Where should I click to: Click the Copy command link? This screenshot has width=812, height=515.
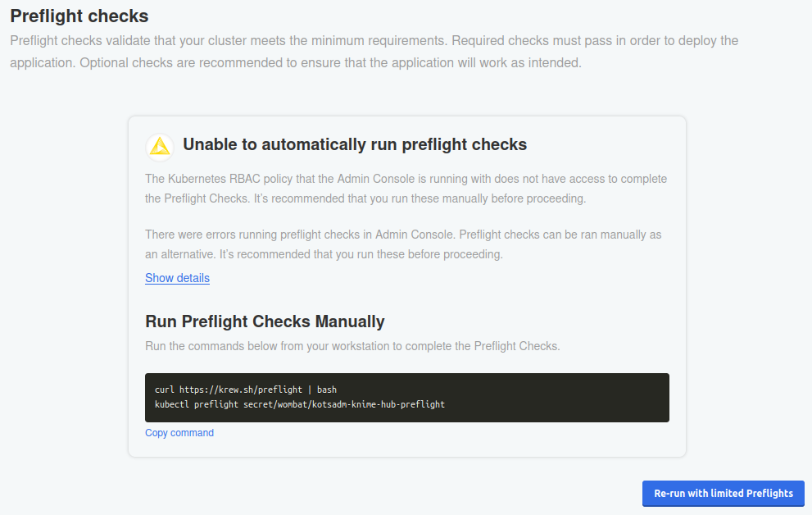179,433
